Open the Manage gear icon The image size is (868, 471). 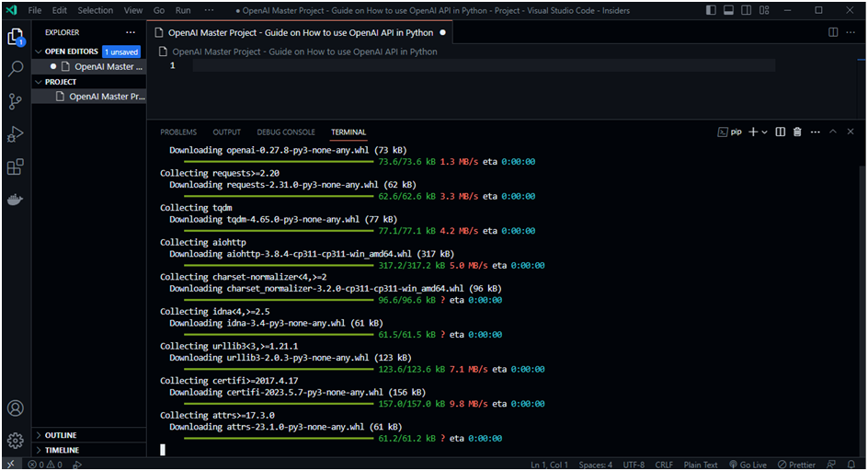16,441
